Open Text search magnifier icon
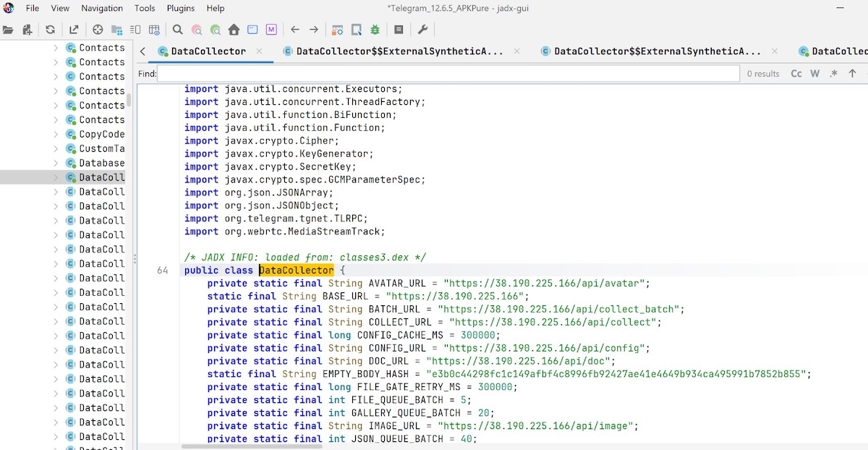 click(x=178, y=30)
